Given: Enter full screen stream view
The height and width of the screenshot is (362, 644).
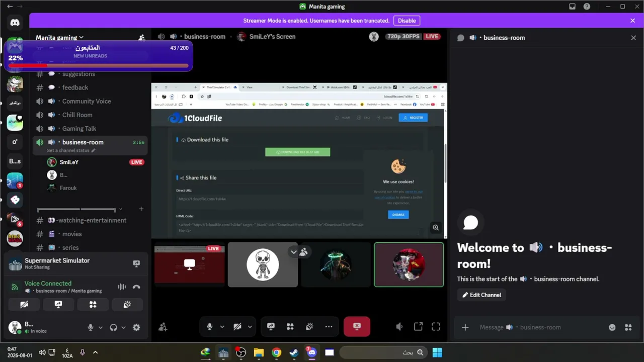Looking at the screenshot, I should 436,327.
